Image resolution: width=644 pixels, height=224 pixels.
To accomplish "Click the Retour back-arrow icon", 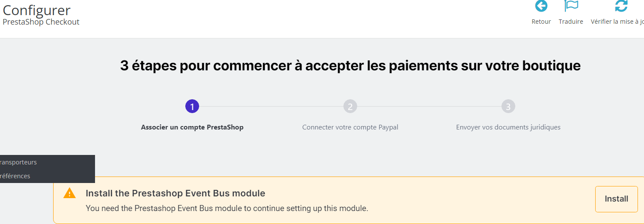I will (x=541, y=6).
